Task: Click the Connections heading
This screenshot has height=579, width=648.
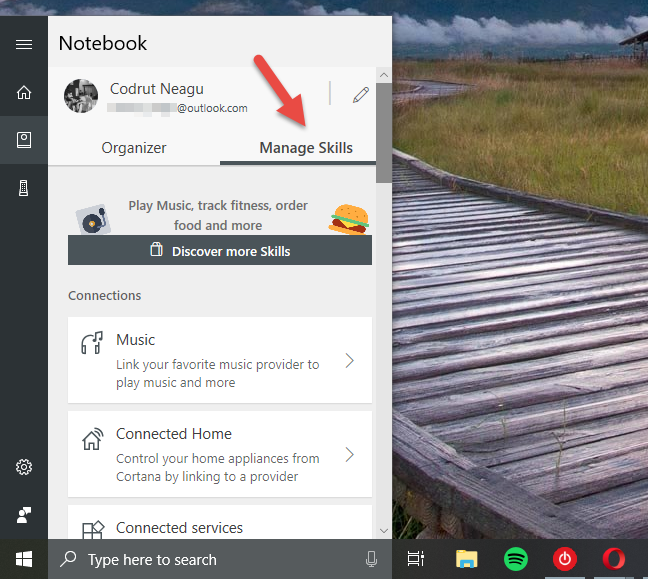Action: (105, 295)
